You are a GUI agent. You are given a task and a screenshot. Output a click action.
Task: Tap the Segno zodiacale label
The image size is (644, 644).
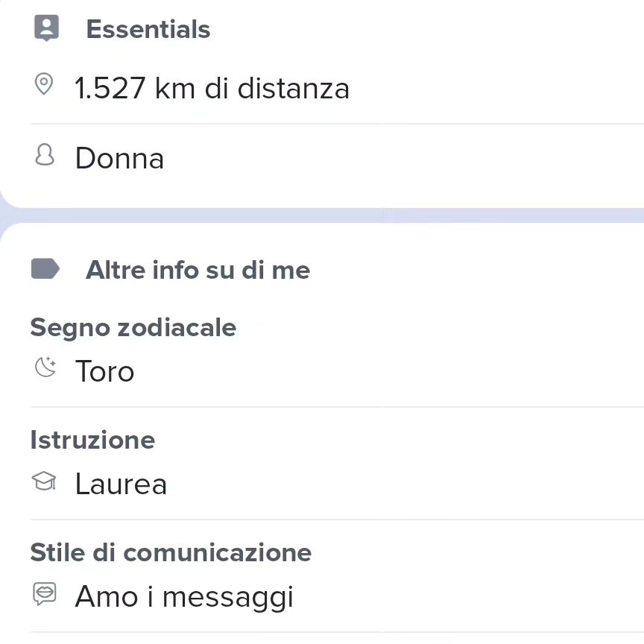pyautogui.click(x=133, y=328)
